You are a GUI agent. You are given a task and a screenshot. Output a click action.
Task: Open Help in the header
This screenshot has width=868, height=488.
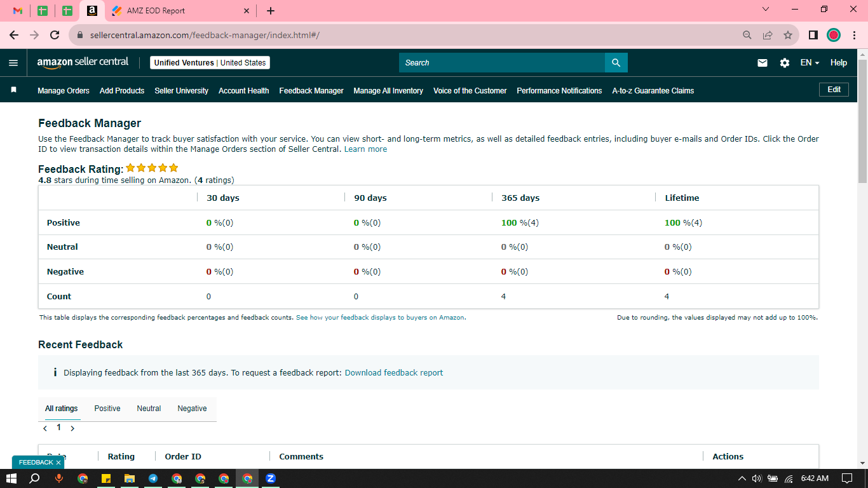[839, 63]
